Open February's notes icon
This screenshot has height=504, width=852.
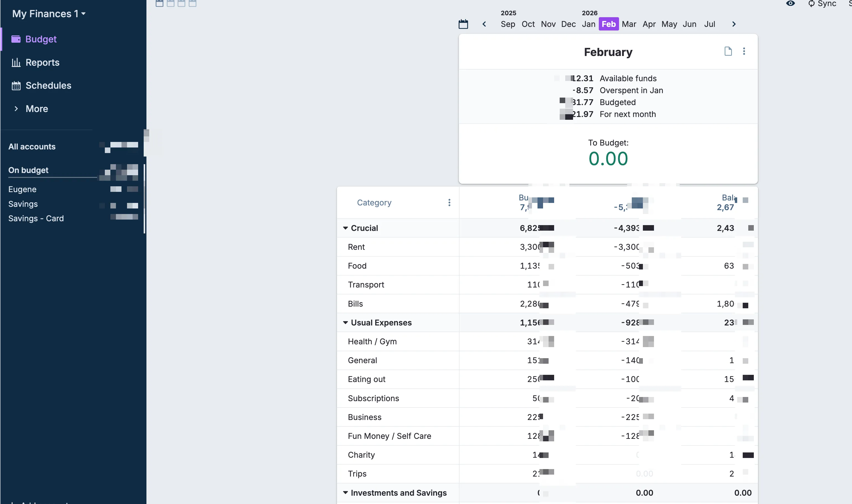[x=728, y=51]
